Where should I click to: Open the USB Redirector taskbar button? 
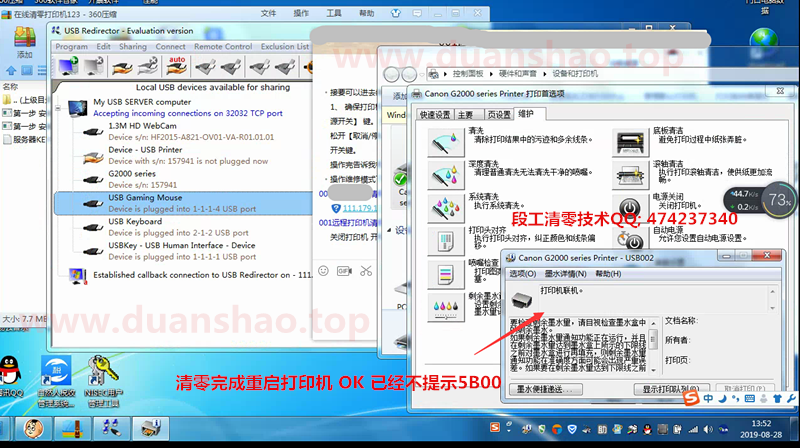click(111, 428)
